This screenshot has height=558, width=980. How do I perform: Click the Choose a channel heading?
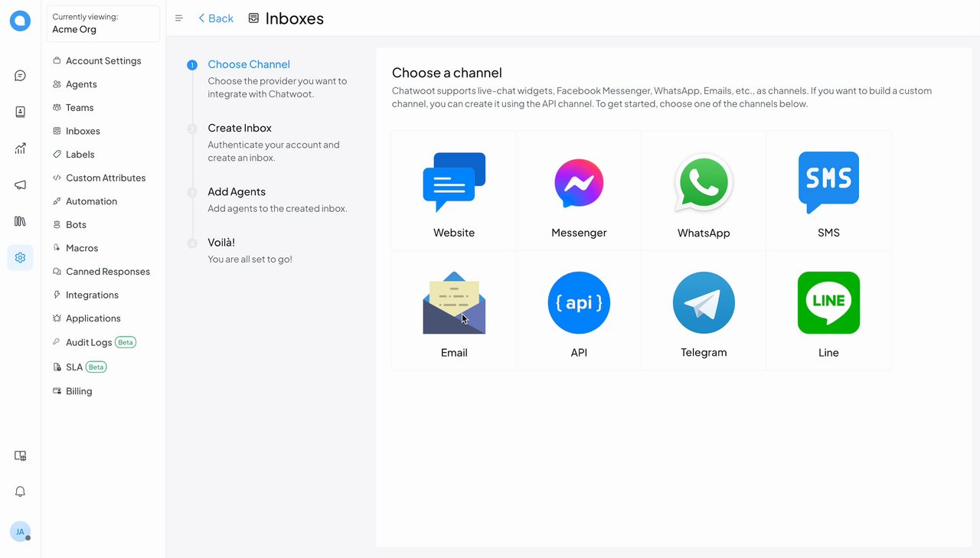pos(447,73)
